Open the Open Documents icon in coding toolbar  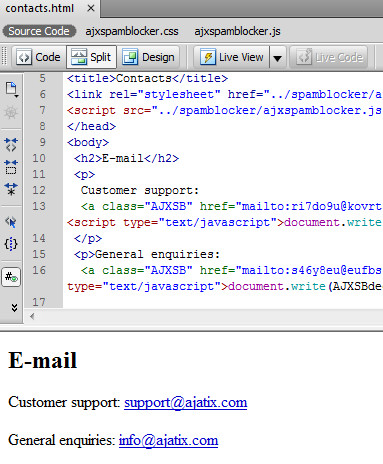pyautogui.click(x=11, y=89)
